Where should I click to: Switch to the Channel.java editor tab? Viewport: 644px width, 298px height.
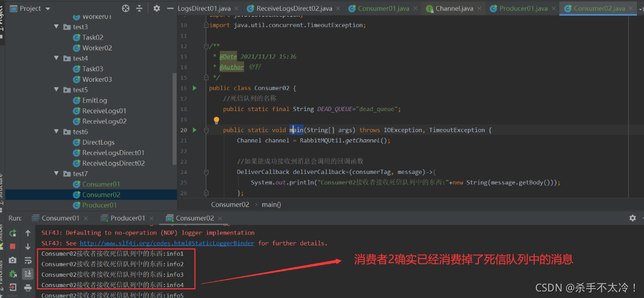click(454, 9)
